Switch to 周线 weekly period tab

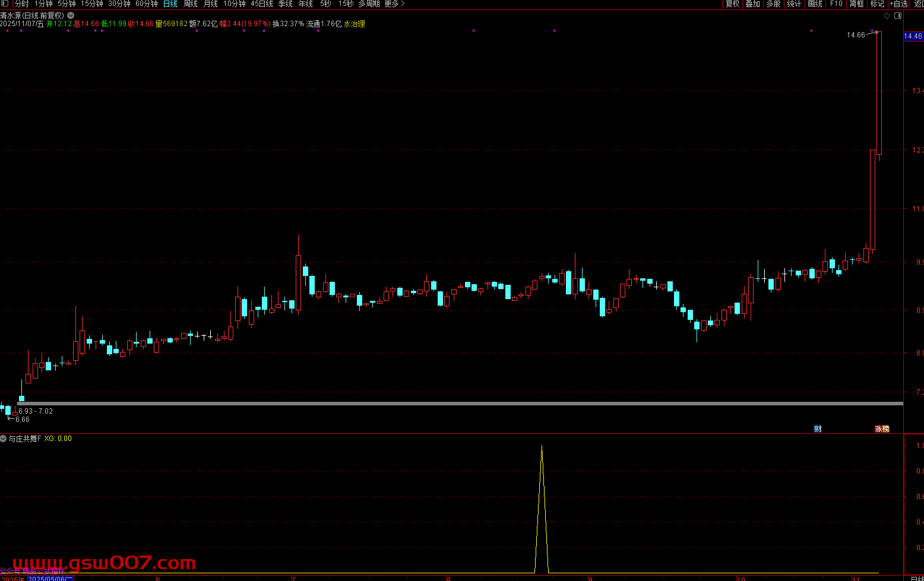click(191, 4)
